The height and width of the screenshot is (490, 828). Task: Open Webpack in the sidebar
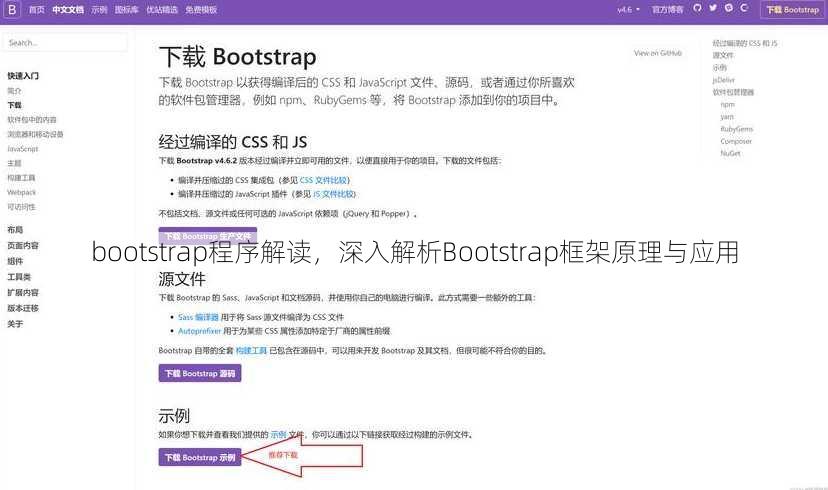click(x=22, y=192)
